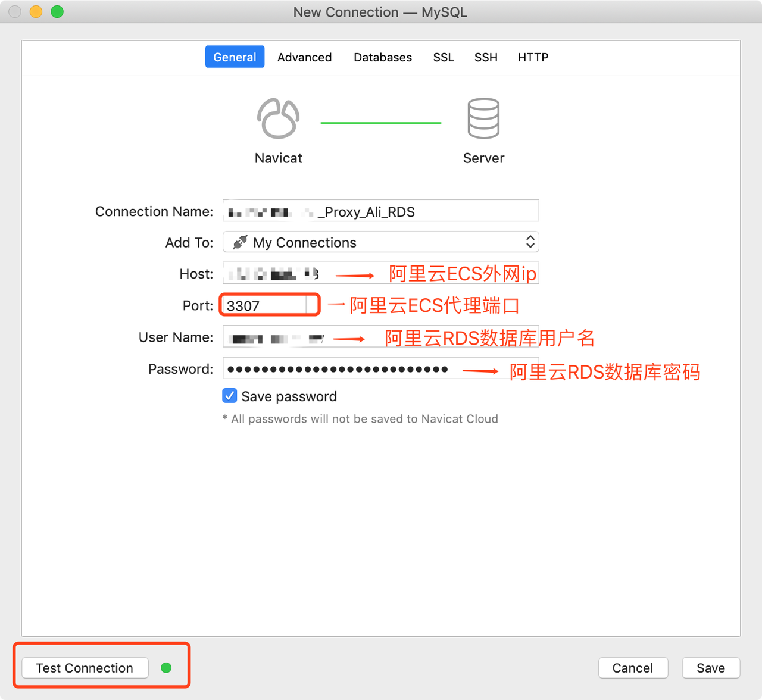The width and height of the screenshot is (762, 700).
Task: Click the Password input field
Action: (380, 368)
